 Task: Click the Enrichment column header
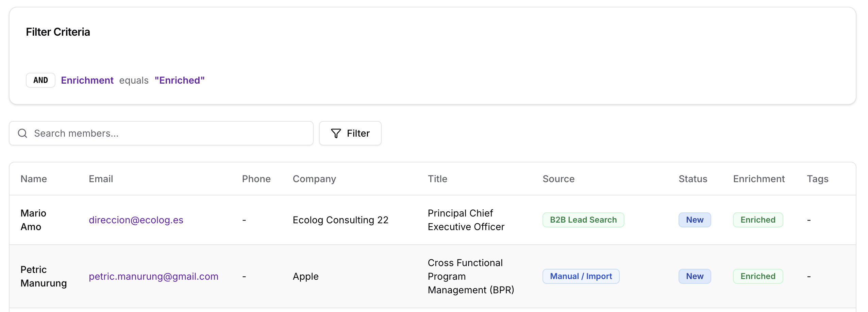[759, 179]
